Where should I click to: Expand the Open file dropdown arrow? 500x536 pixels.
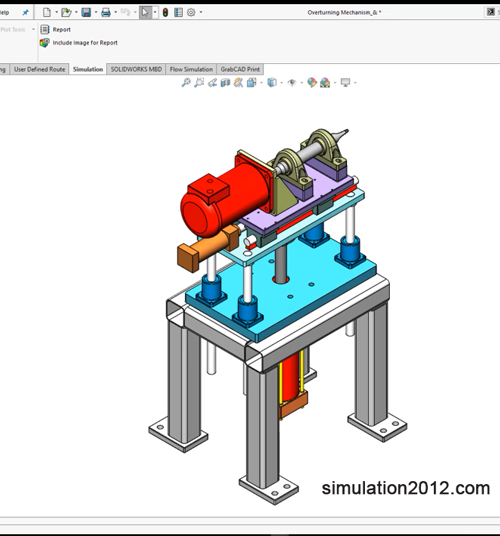[x=76, y=13]
